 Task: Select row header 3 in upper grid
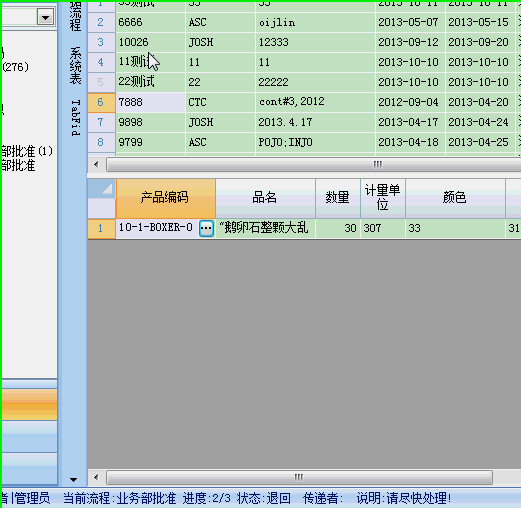pyautogui.click(x=101, y=43)
